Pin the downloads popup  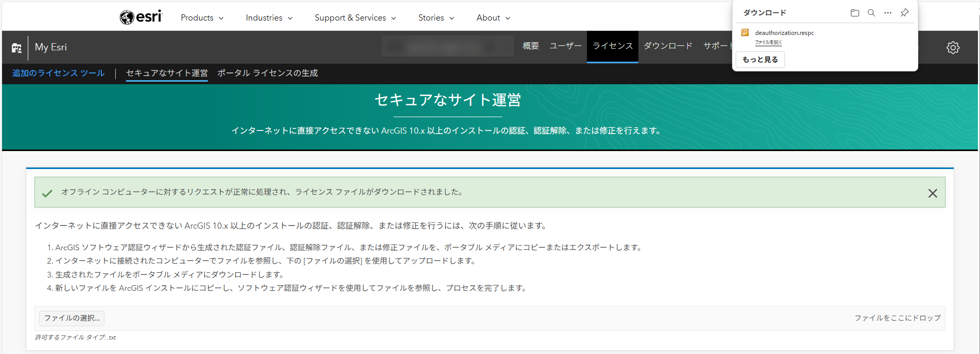[904, 13]
